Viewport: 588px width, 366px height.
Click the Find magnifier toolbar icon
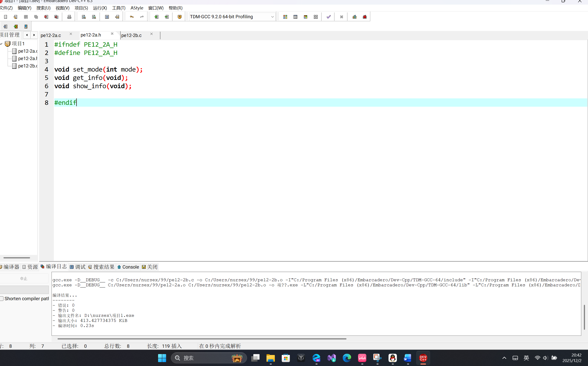[x=84, y=17]
